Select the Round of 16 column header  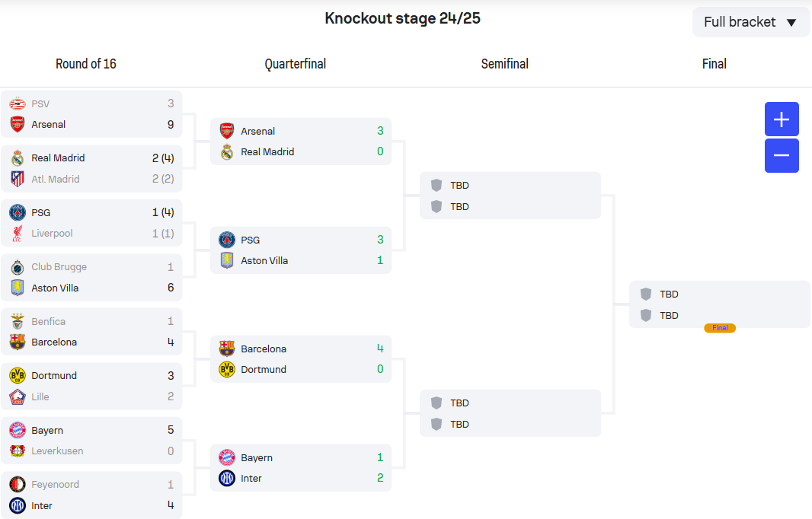(x=86, y=64)
